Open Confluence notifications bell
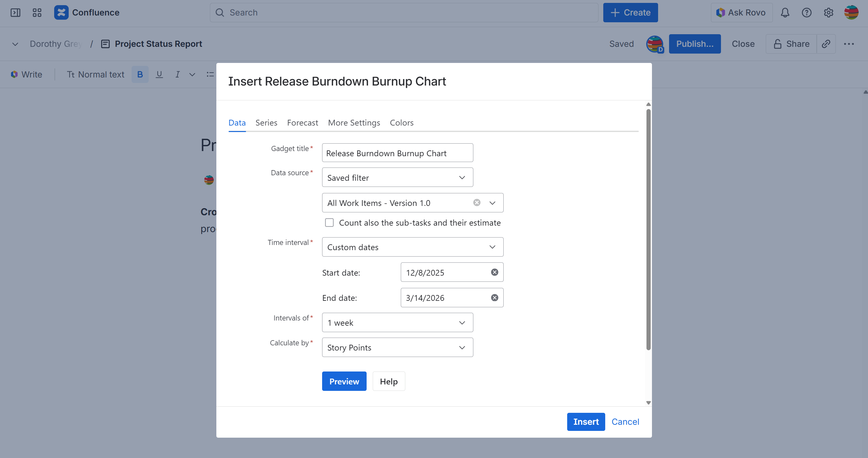 [x=785, y=13]
